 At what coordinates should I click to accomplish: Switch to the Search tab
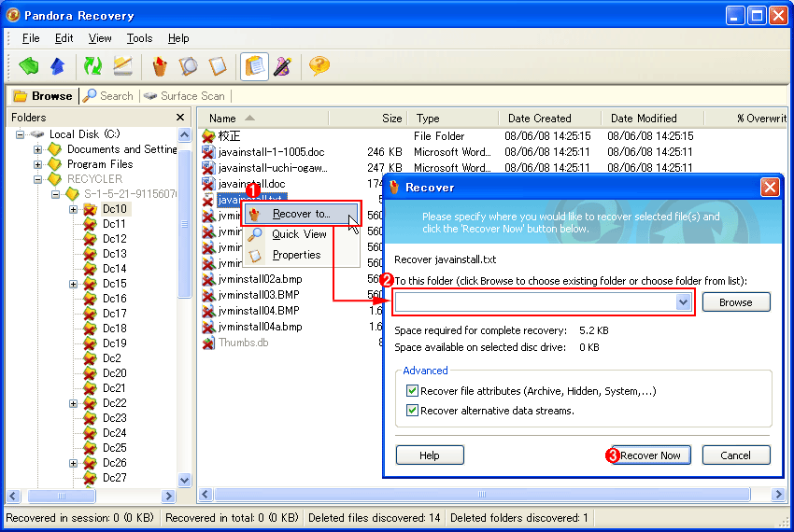[x=109, y=96]
